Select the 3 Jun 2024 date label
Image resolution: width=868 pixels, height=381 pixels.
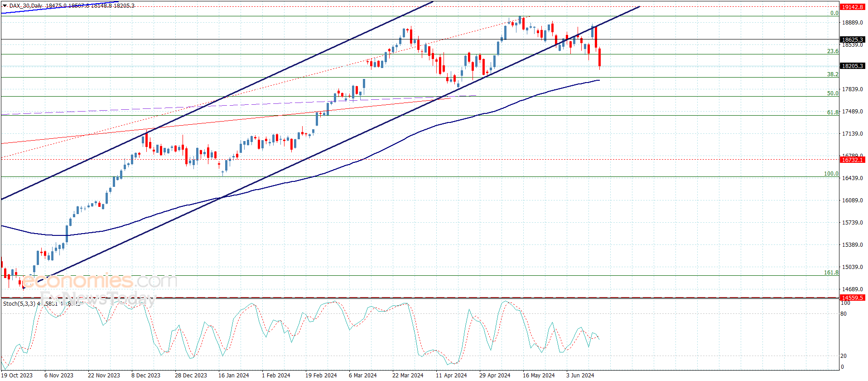[x=580, y=375]
